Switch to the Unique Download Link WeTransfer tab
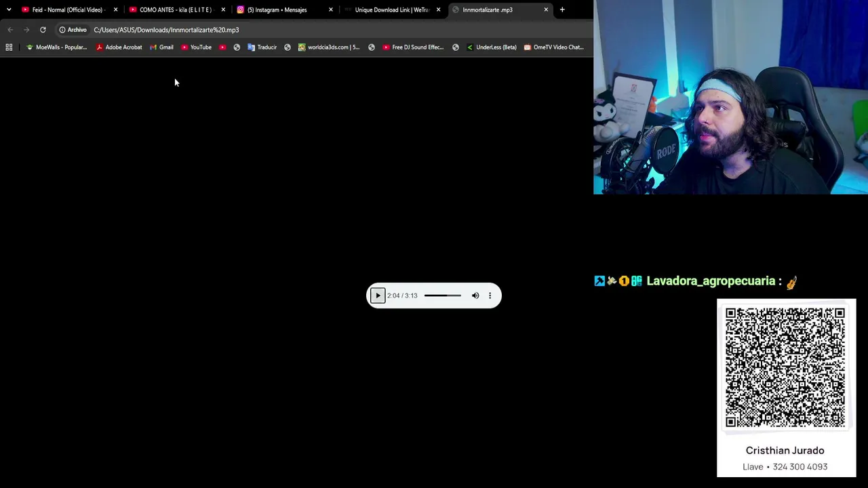 [392, 9]
